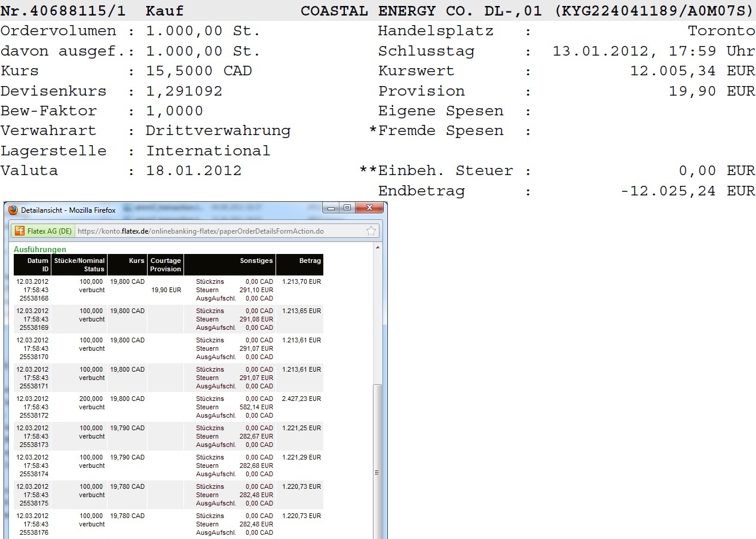Select execution ID 25538176
This screenshot has height=539, width=756.
[34, 532]
